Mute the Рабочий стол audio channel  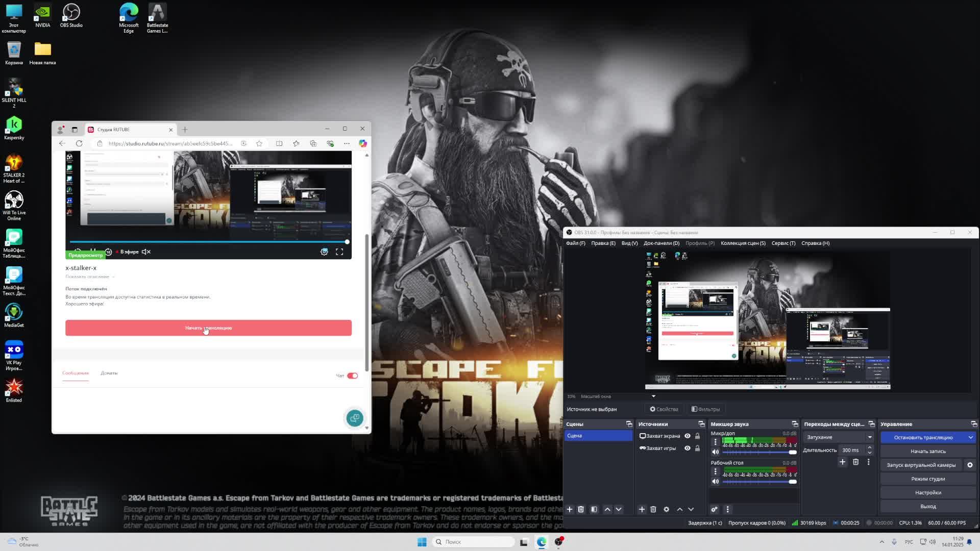click(715, 481)
